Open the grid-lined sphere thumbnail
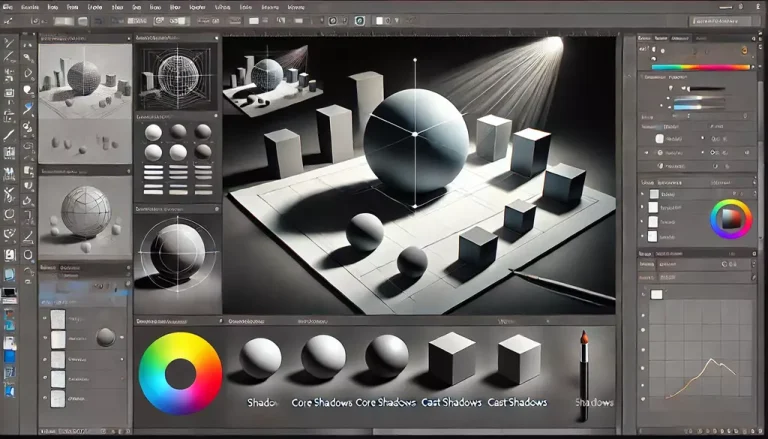Image resolution: width=768 pixels, height=439 pixels. [85, 217]
